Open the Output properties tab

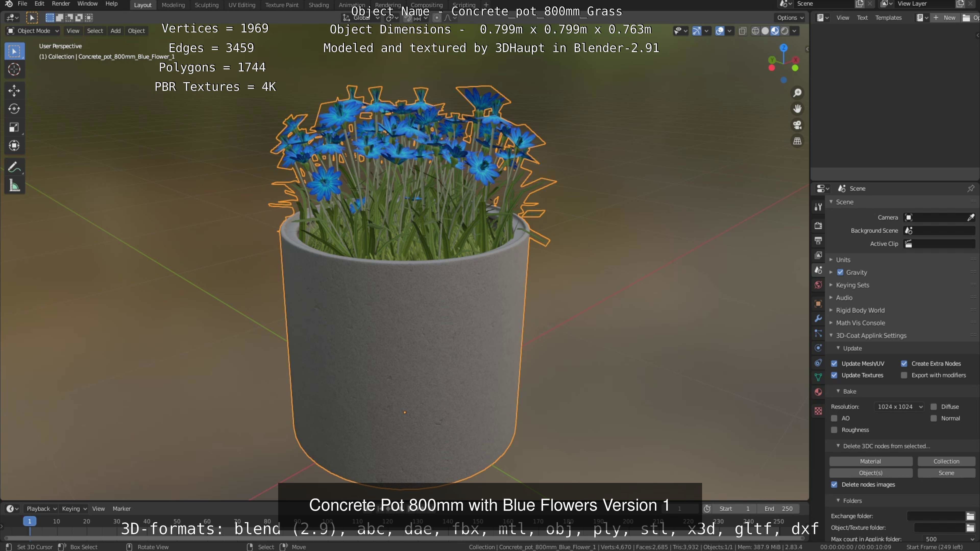point(818,240)
